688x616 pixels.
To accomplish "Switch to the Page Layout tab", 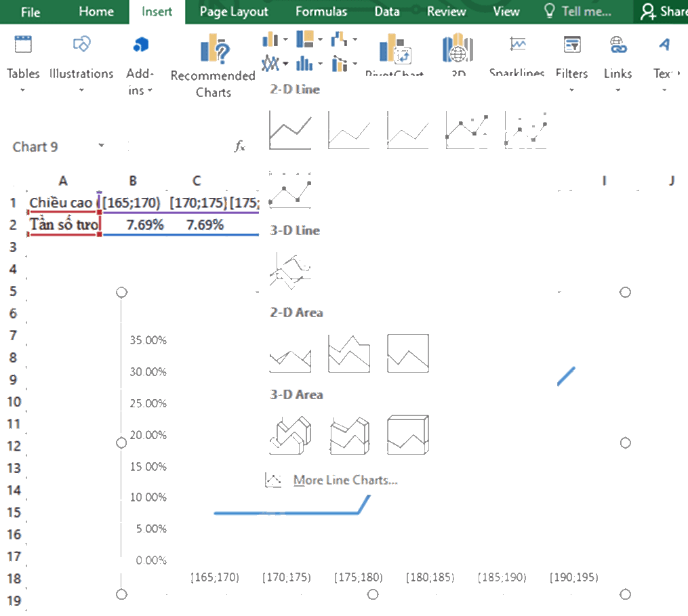I will 234,12.
